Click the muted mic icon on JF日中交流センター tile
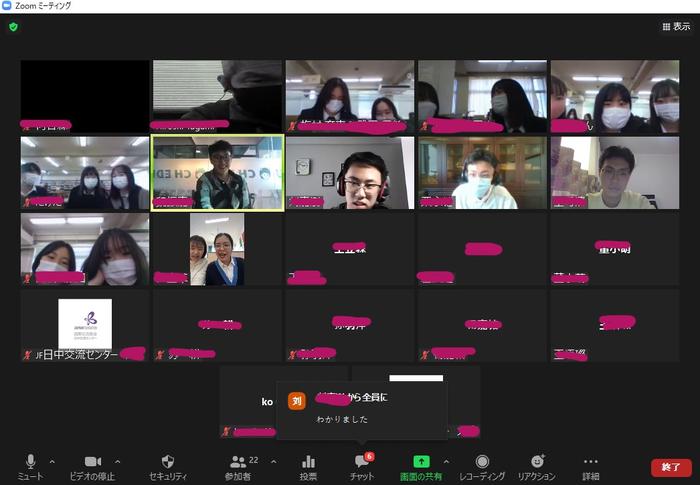The width and height of the screenshot is (700, 485). tap(27, 355)
